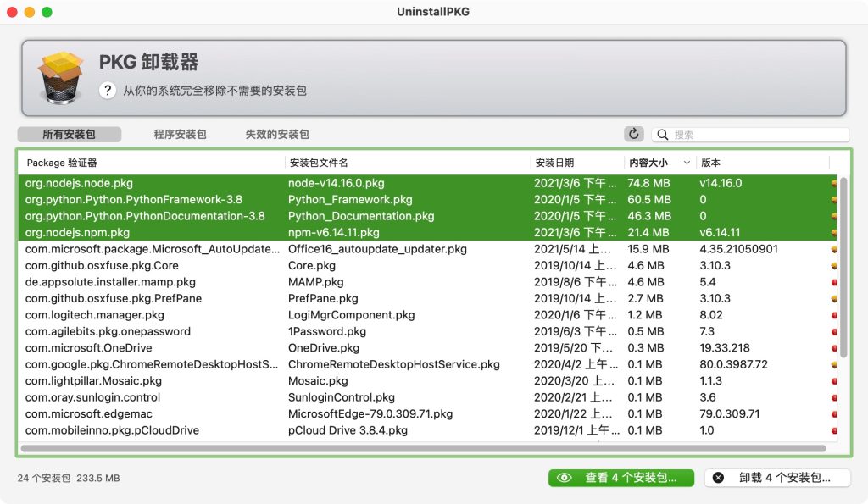Select the 所有安装包 tab
Viewport: 868px width, 504px height.
[70, 135]
